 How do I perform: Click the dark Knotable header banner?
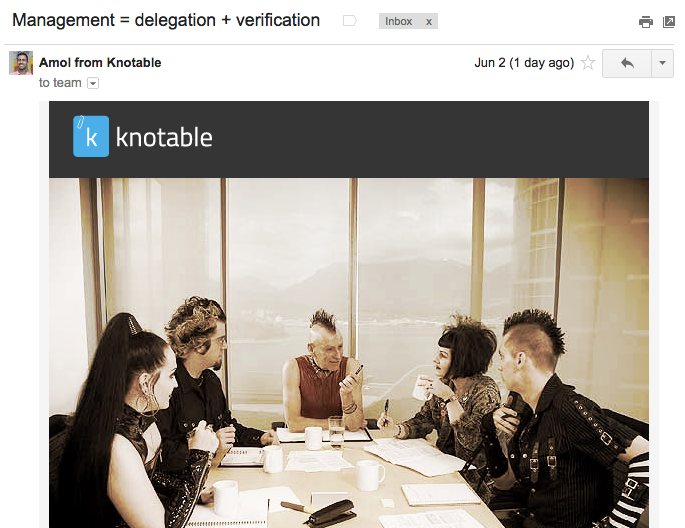[349, 139]
